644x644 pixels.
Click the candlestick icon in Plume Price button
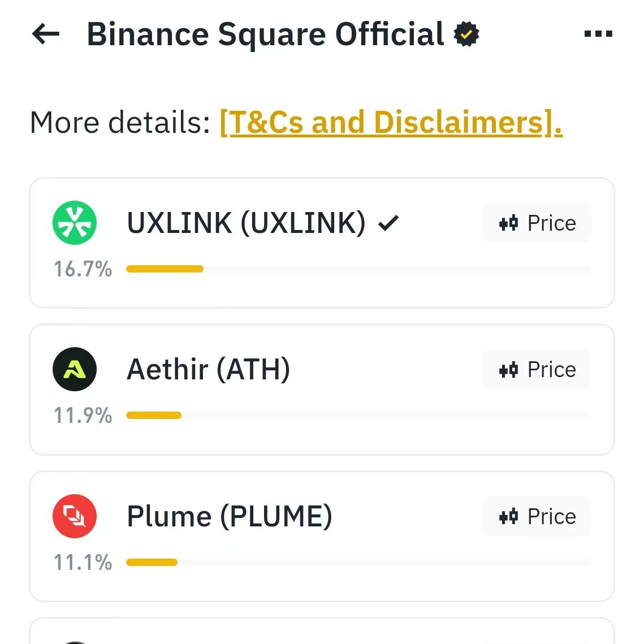[x=508, y=517]
